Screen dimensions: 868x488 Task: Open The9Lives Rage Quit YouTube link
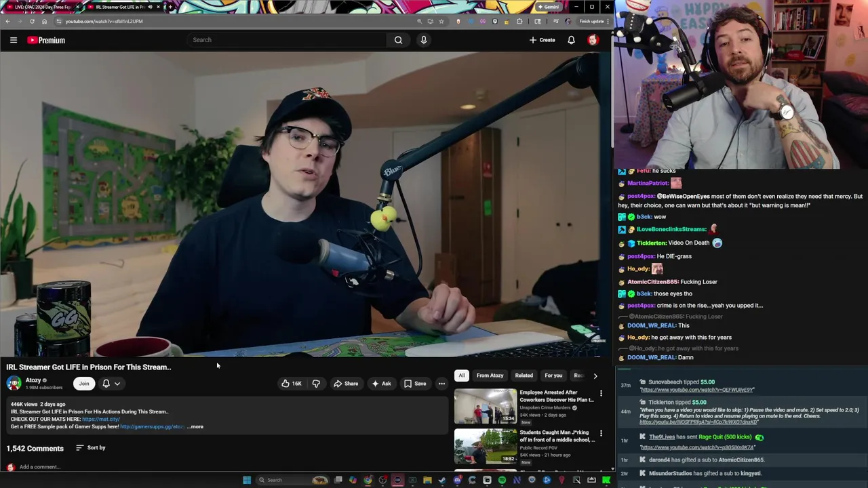(x=697, y=447)
